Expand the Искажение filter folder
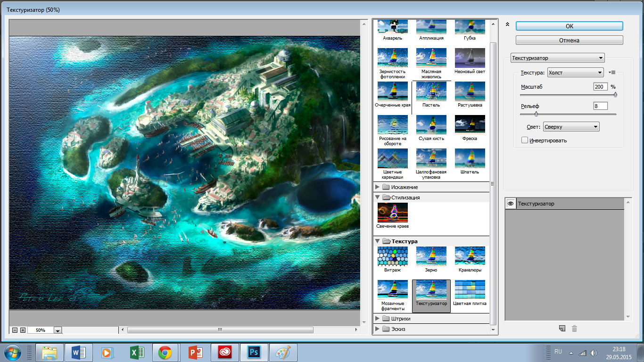The width and height of the screenshot is (644, 362). point(377,187)
